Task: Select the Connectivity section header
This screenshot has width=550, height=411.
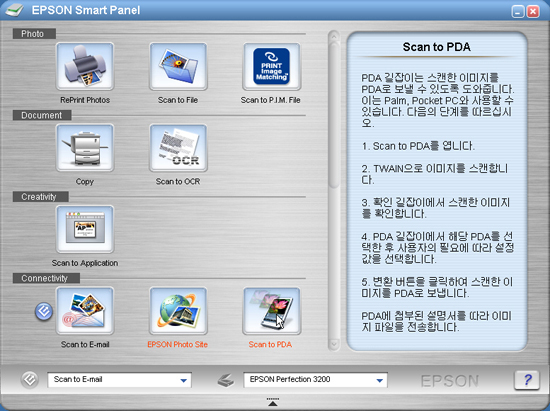Action: 46,278
